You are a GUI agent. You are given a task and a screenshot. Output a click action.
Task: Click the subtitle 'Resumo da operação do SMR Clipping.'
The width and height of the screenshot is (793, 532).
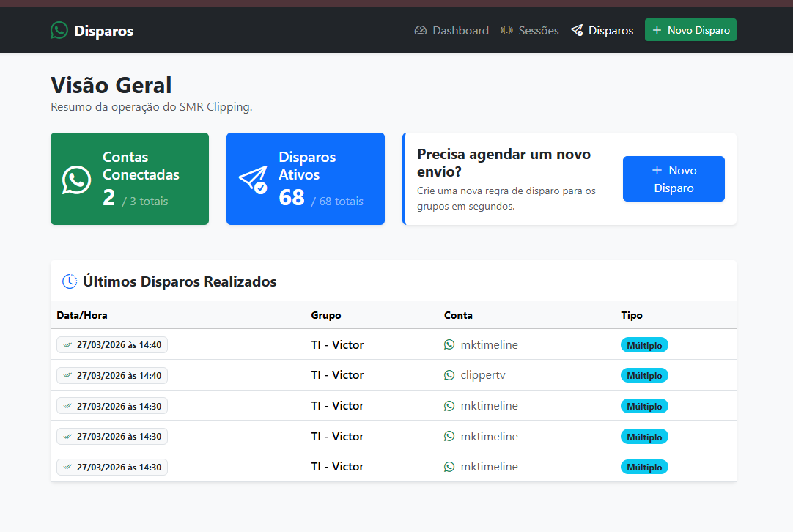pos(151,107)
